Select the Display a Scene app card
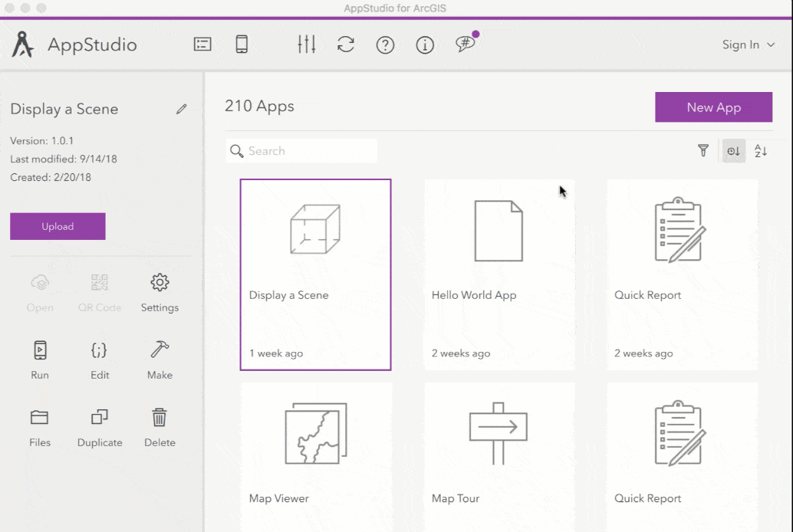The width and height of the screenshot is (793, 532). pyautogui.click(x=315, y=274)
